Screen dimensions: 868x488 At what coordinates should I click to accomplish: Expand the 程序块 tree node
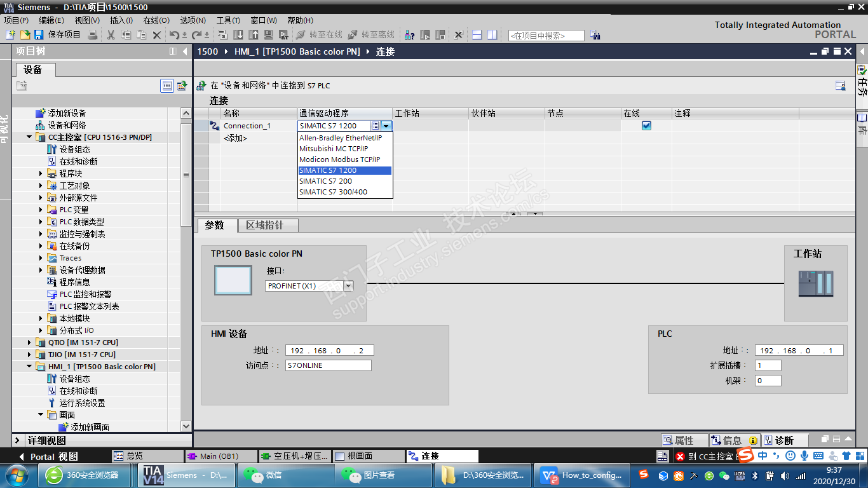(41, 173)
